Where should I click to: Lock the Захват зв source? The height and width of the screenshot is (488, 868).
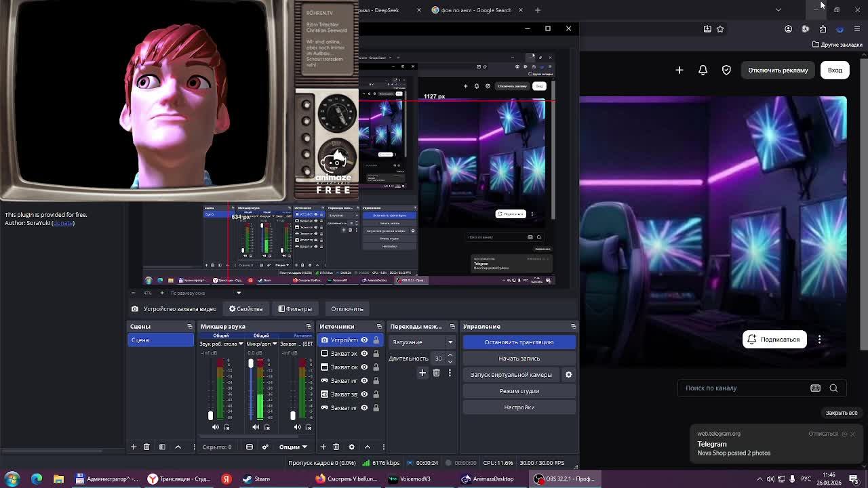(x=376, y=394)
